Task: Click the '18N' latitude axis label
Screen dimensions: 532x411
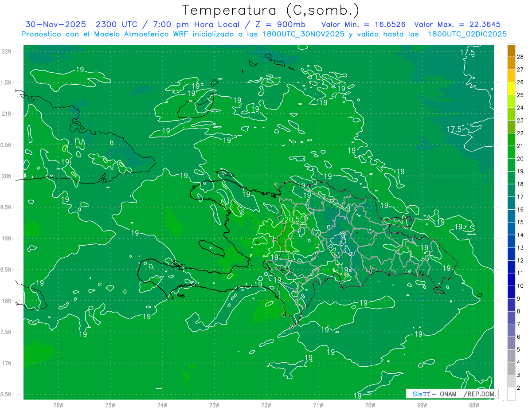Action: (x=7, y=301)
